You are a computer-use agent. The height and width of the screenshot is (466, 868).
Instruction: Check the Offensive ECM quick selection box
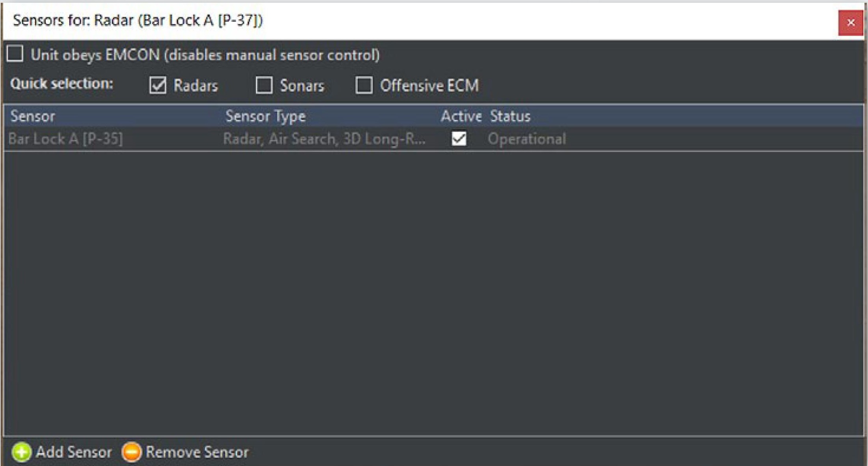(x=364, y=85)
